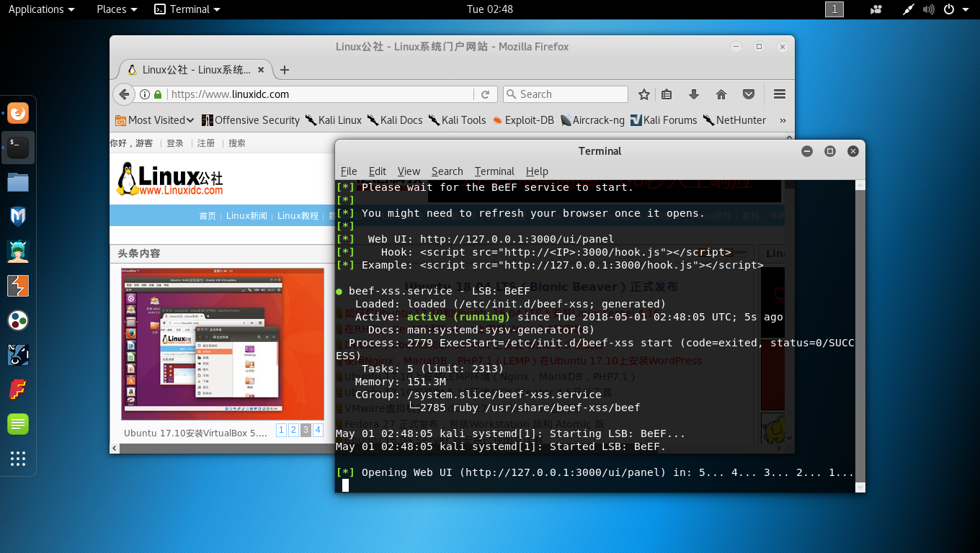Image resolution: width=980 pixels, height=553 pixels.
Task: Open the Terminal menu in Terminal window
Action: pos(494,171)
